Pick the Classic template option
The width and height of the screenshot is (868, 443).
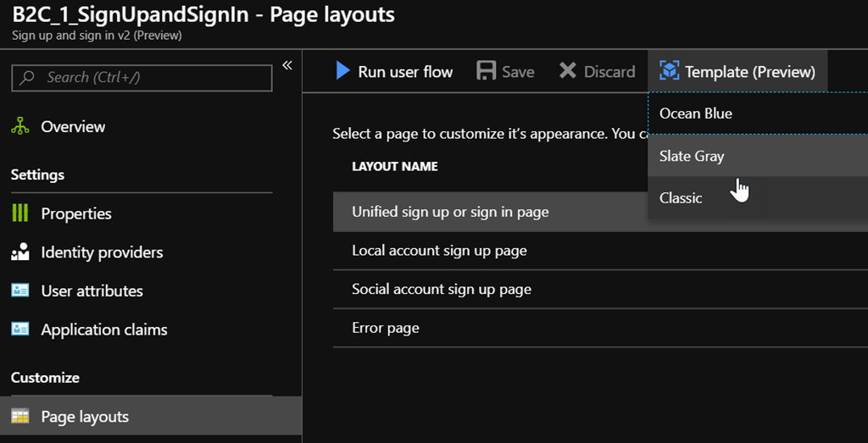(681, 198)
